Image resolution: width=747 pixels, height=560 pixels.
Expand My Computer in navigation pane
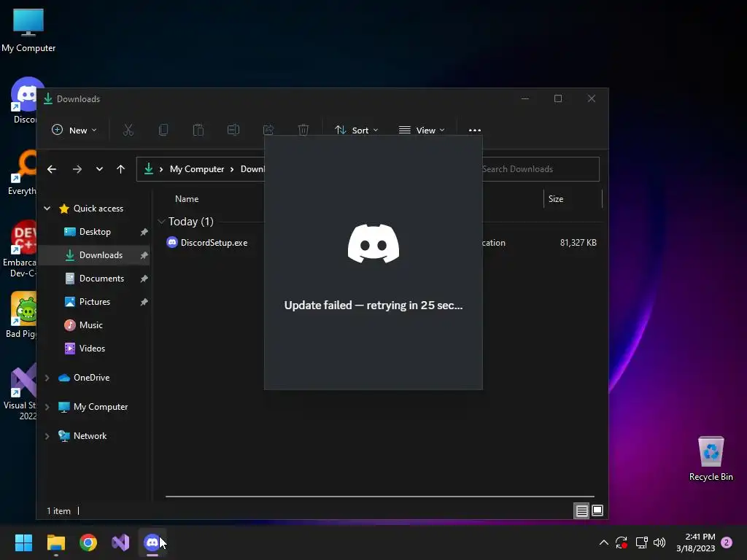[47, 407]
